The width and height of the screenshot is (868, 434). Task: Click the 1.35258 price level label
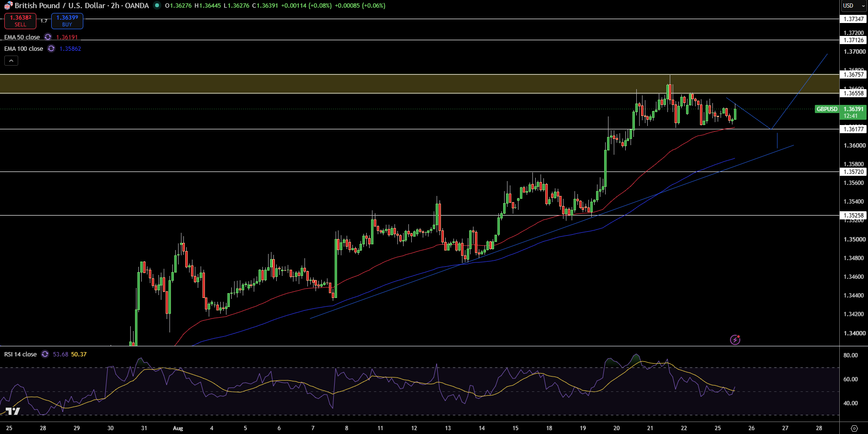[x=854, y=216]
